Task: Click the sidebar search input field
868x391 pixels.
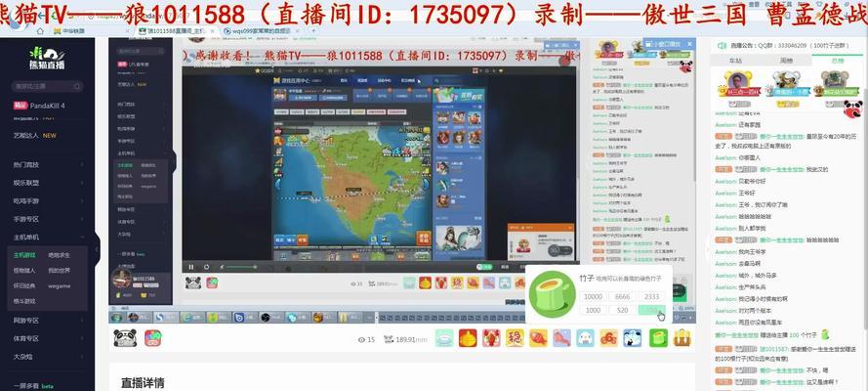Action: coord(47,86)
